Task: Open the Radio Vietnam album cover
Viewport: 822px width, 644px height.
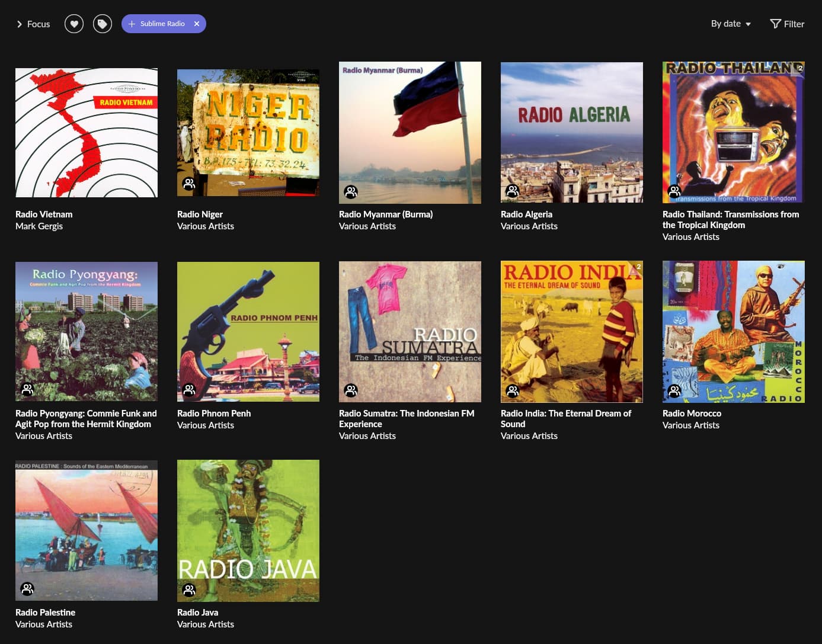Action: tap(87, 133)
